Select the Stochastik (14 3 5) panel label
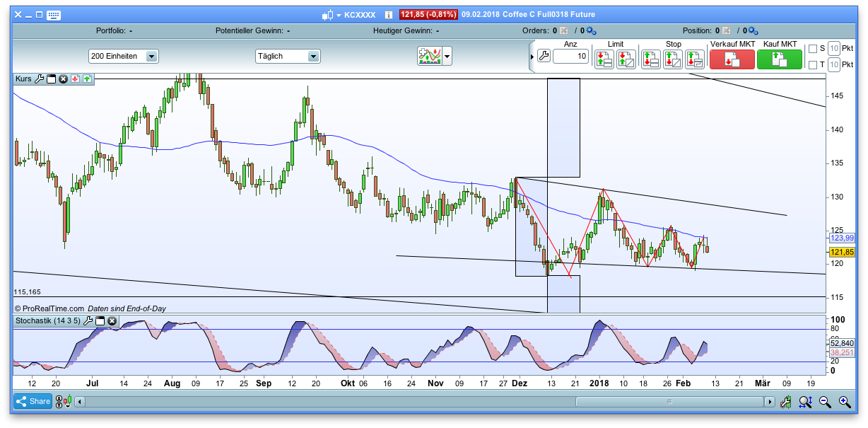Viewport: 868px width, 428px height. (x=47, y=320)
